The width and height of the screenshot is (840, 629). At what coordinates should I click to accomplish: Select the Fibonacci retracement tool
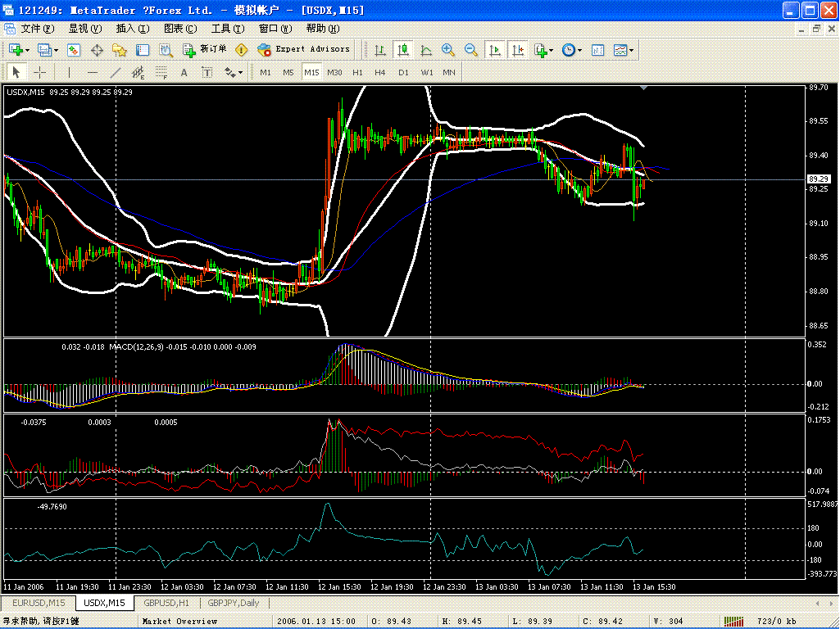pyautogui.click(x=161, y=72)
